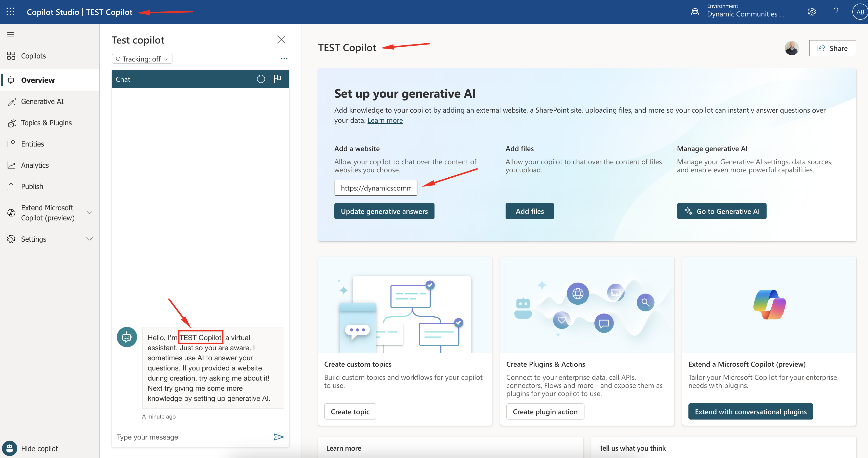Send the chat message arrow icon

[x=279, y=437]
